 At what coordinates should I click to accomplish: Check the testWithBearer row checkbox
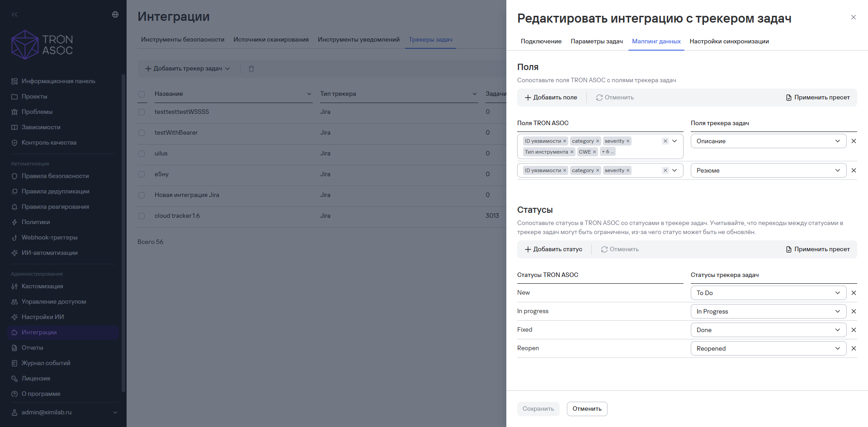[x=142, y=133]
